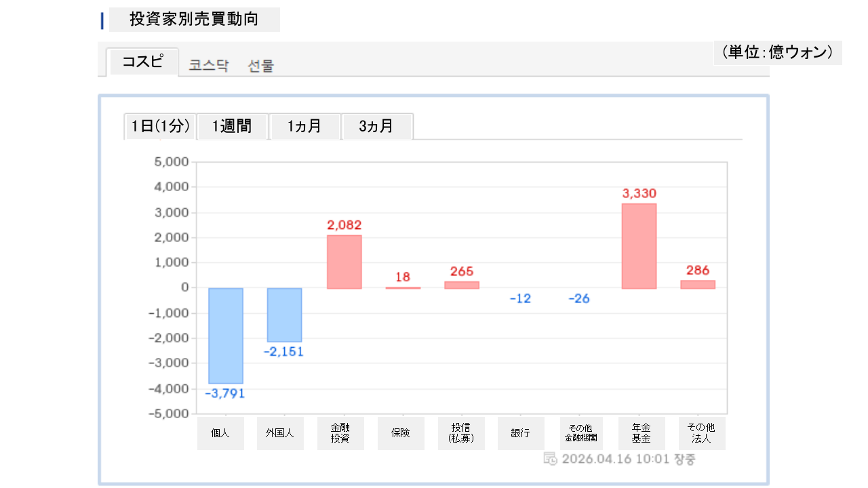Image resolution: width=868 pixels, height=488 pixels.
Task: Choose the 3ヵ月 period tab
Action: point(376,126)
